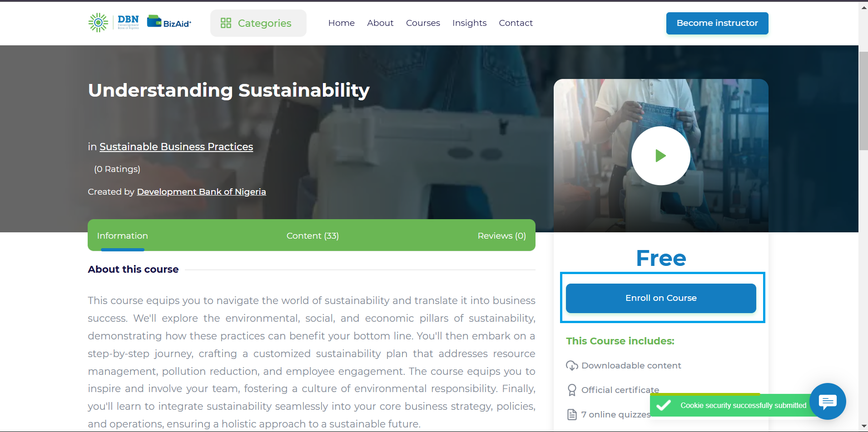The height and width of the screenshot is (432, 868).
Task: Click the online quizzes document icon
Action: pos(572,414)
